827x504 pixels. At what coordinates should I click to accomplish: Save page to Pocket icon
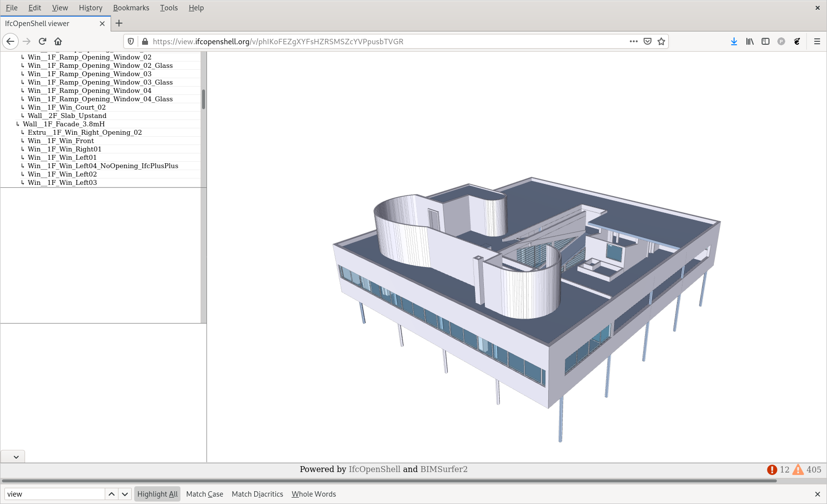pyautogui.click(x=648, y=41)
